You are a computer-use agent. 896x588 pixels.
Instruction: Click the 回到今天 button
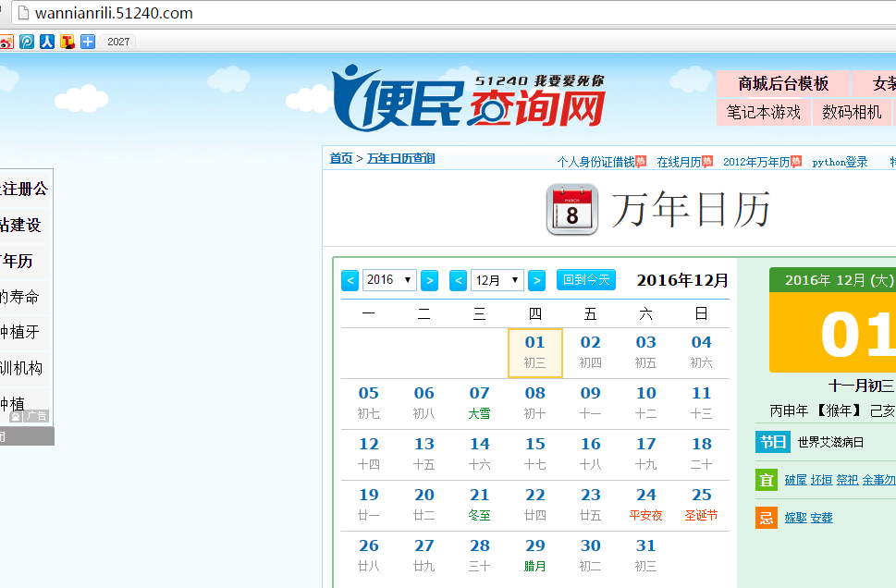(x=585, y=279)
